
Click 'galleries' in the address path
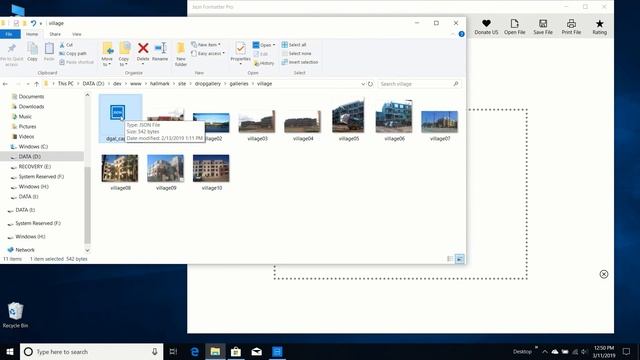pyautogui.click(x=239, y=84)
